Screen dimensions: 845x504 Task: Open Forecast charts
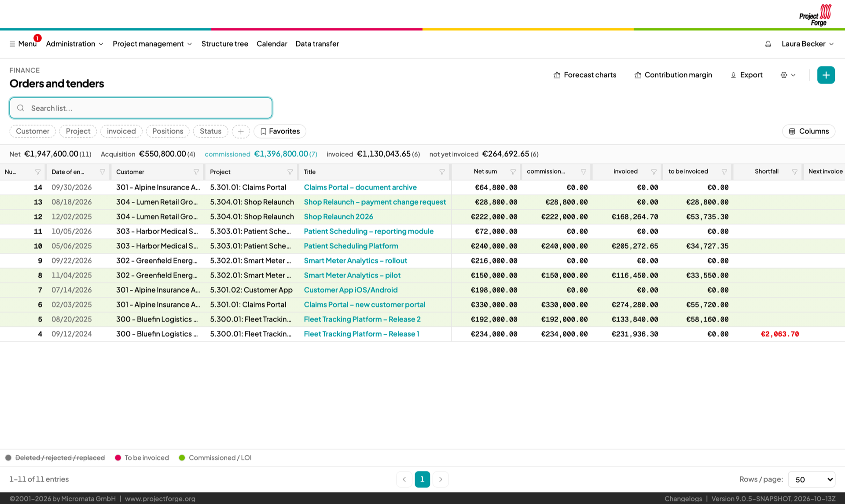point(584,75)
